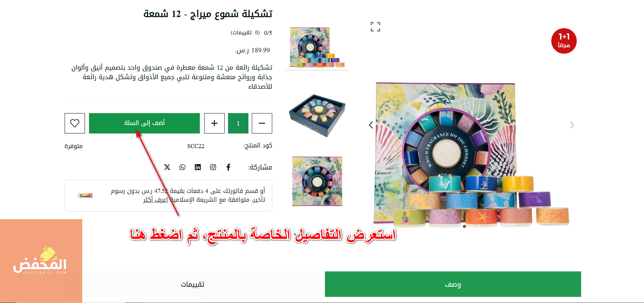Image resolution: width=644 pixels, height=303 pixels.
Task: Select the first candle box thumbnail
Action: pyautogui.click(x=317, y=48)
